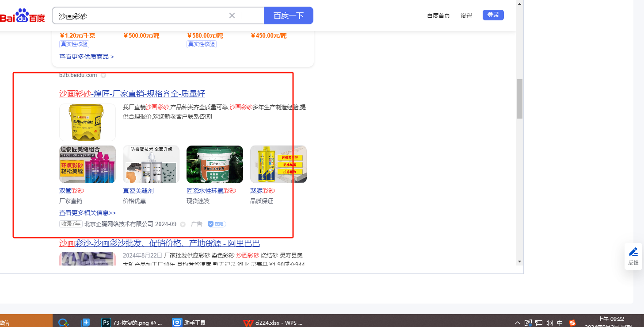Click the 保障 shield badge
Screen dimensions: 644x327
[x=217, y=224]
